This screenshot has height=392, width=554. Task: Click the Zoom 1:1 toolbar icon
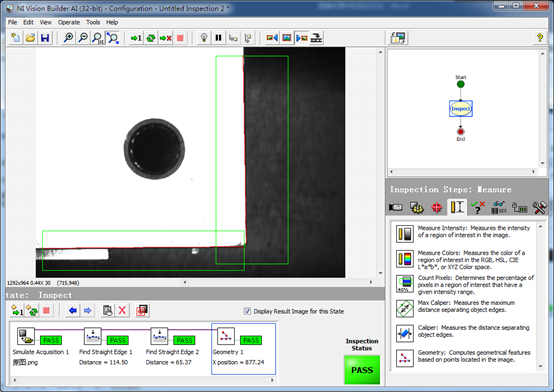click(x=98, y=38)
